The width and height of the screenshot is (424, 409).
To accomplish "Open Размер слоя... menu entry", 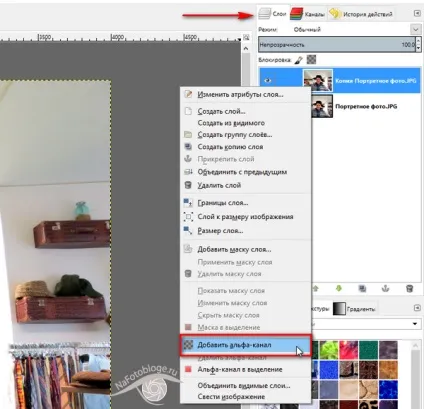I will pos(245,231).
